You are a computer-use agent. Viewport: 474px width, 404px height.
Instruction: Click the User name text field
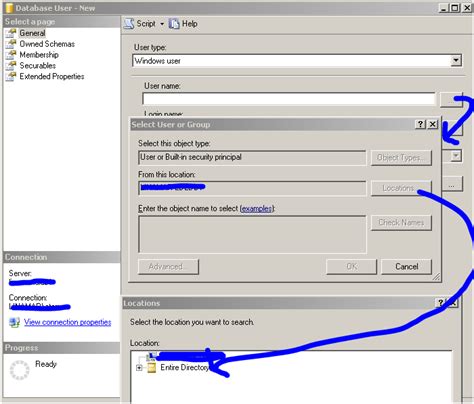289,99
